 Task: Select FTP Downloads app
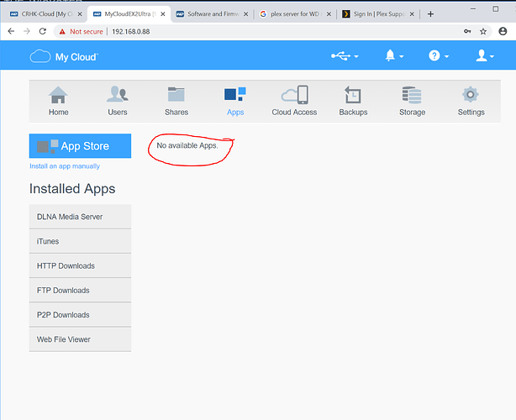click(x=80, y=290)
